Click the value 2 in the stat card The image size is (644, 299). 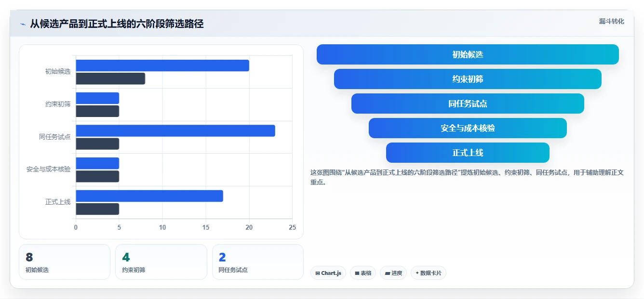click(x=222, y=258)
